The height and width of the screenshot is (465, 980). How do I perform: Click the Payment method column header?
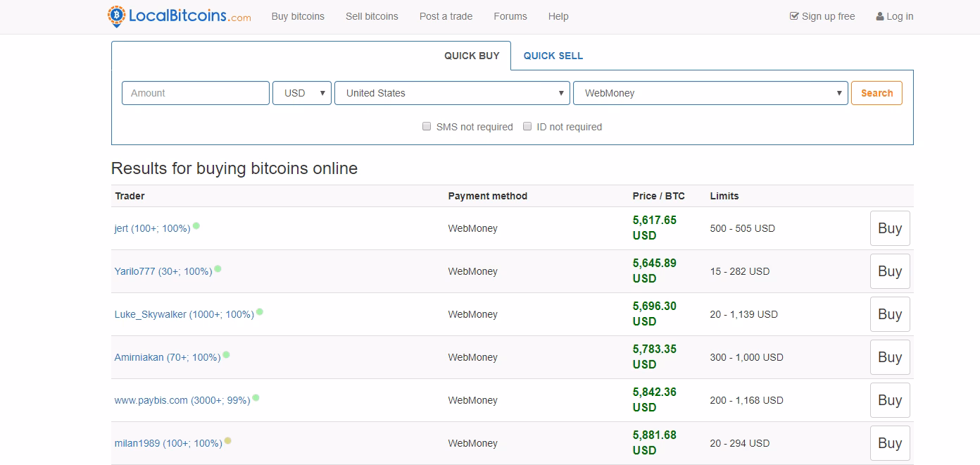[488, 196]
